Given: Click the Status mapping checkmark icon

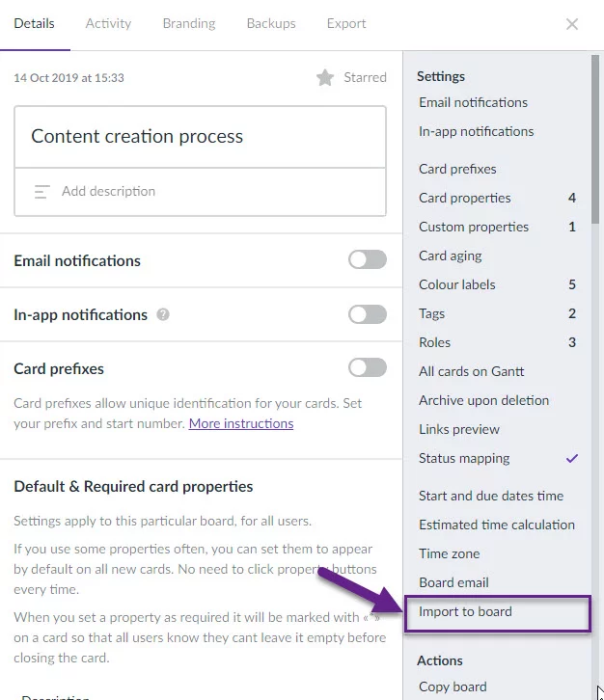Looking at the screenshot, I should [x=572, y=458].
